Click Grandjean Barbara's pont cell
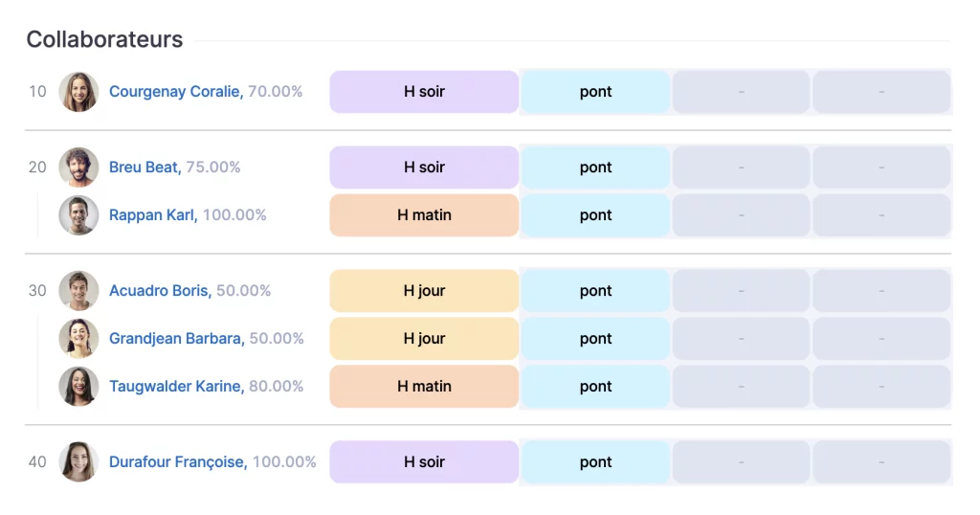 pos(595,339)
